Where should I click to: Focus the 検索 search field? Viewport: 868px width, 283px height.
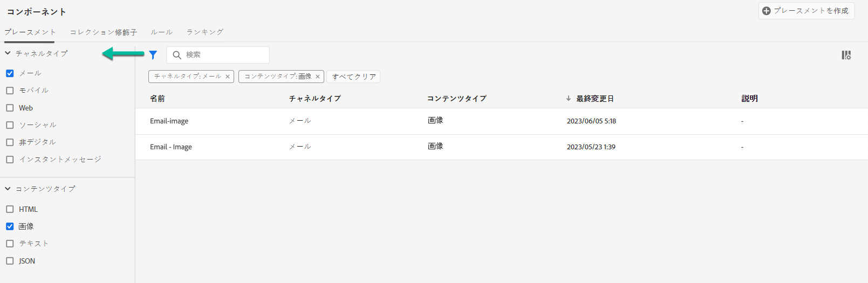[x=224, y=55]
